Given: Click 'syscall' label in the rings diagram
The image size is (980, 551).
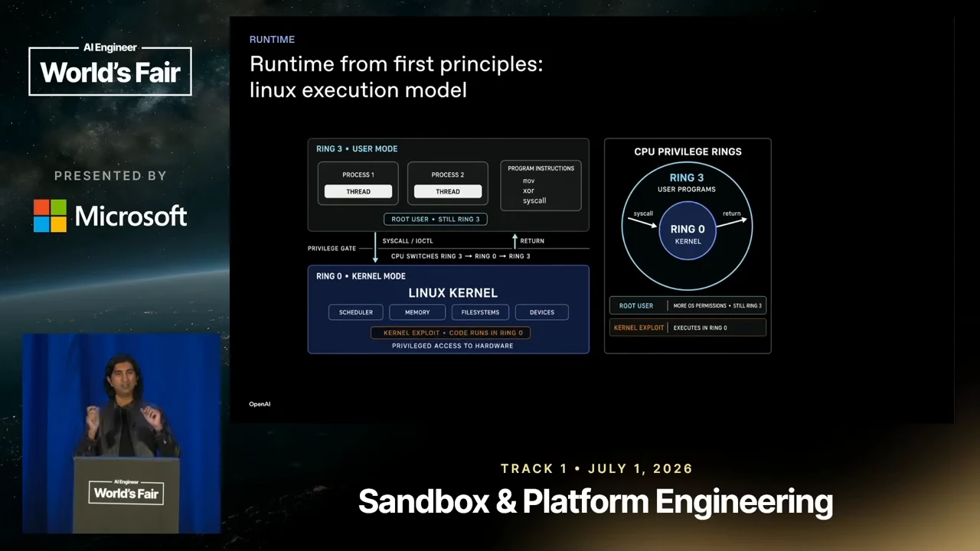Looking at the screenshot, I should point(643,214).
